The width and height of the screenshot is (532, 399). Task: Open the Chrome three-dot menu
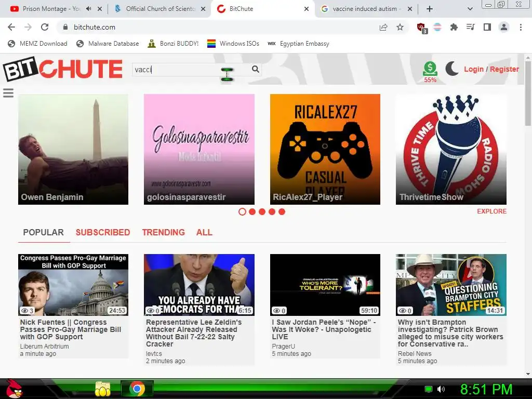pos(521,27)
